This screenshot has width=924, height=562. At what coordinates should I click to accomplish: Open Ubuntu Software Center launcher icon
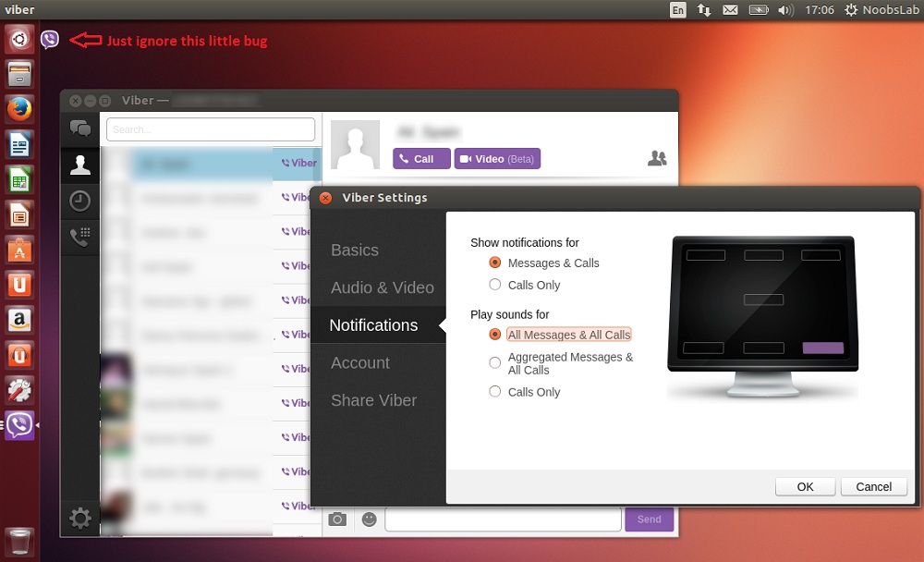tap(19, 250)
